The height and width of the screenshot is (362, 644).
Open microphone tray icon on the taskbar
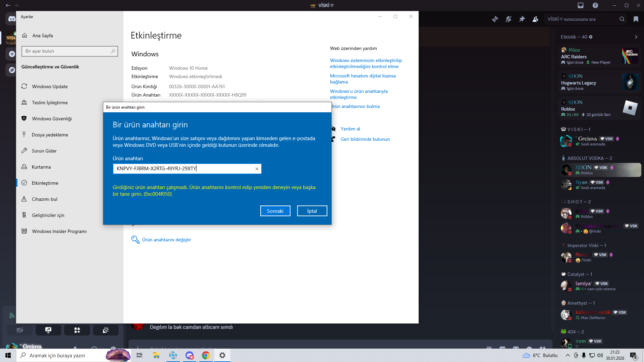(584, 355)
